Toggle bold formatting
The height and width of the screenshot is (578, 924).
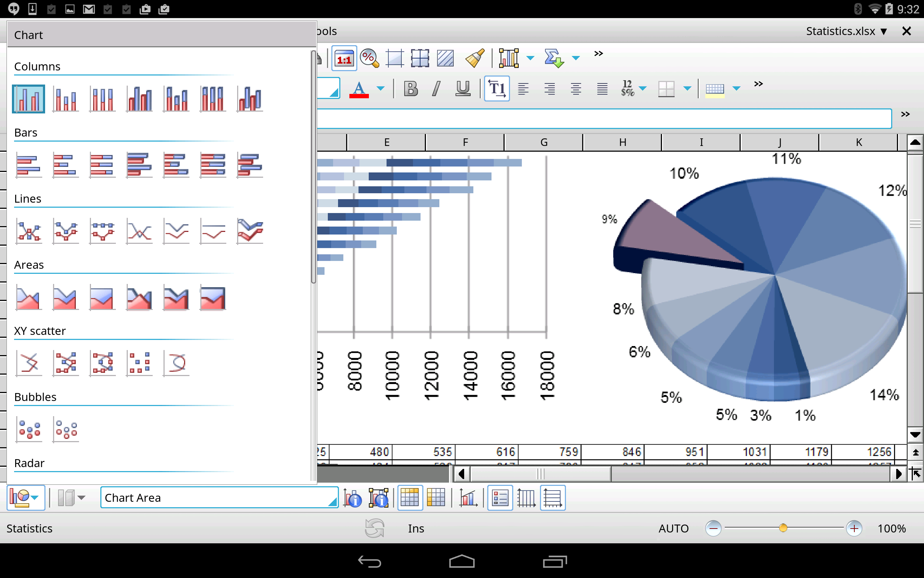[411, 89]
